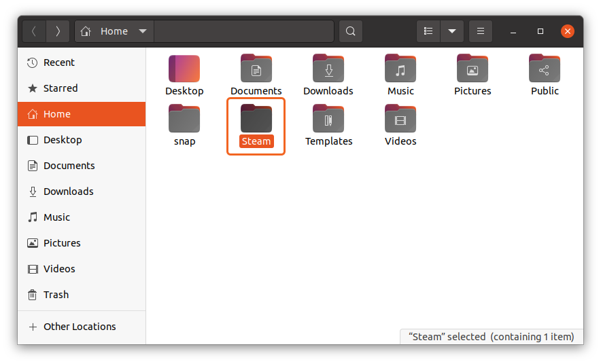Screen dimensions: 601x364
Task: Select the Desktop folder icon
Action: pyautogui.click(x=184, y=69)
